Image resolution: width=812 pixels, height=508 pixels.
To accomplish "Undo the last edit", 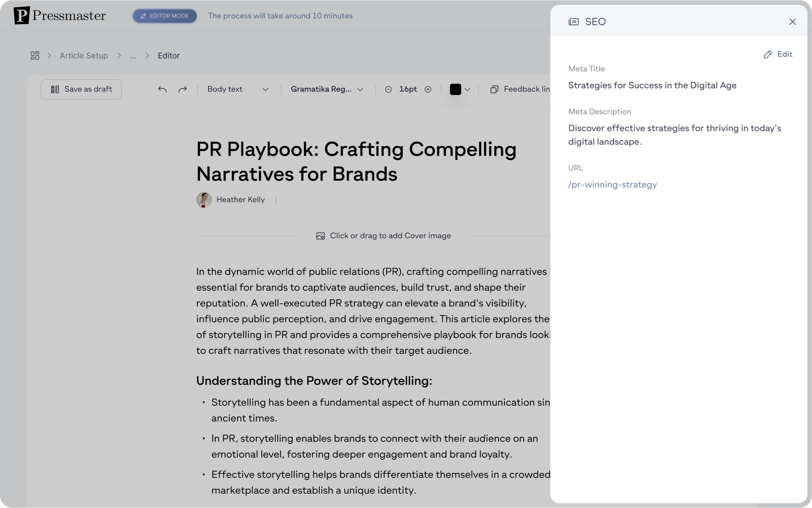I will (162, 89).
